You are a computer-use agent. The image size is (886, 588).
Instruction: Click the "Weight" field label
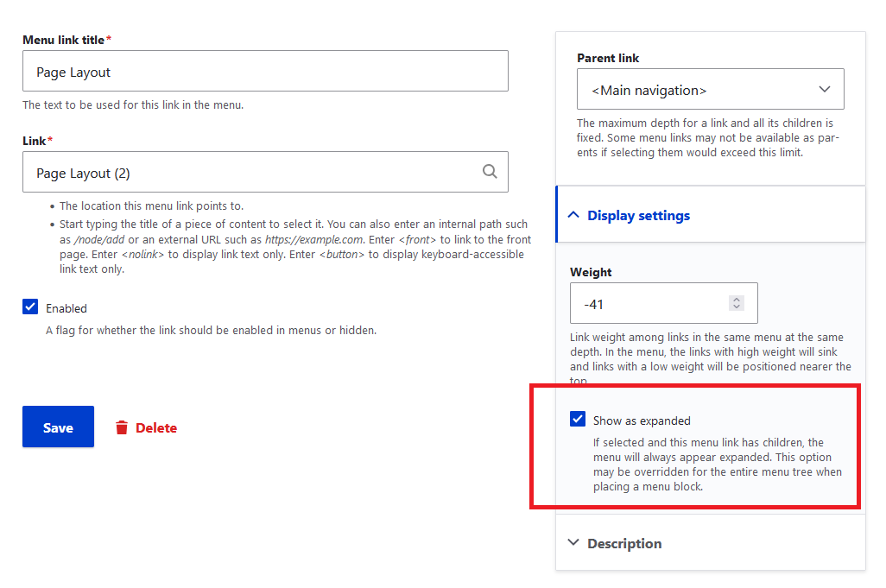coord(591,272)
